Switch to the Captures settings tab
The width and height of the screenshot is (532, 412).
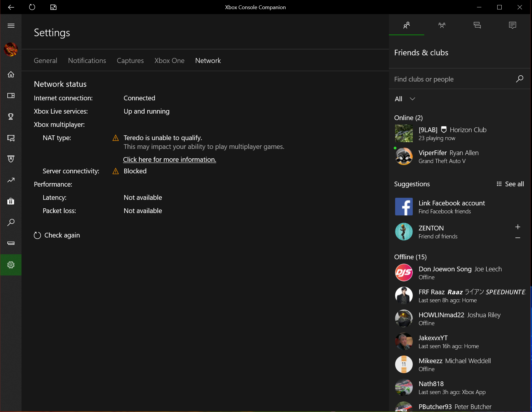click(x=130, y=61)
